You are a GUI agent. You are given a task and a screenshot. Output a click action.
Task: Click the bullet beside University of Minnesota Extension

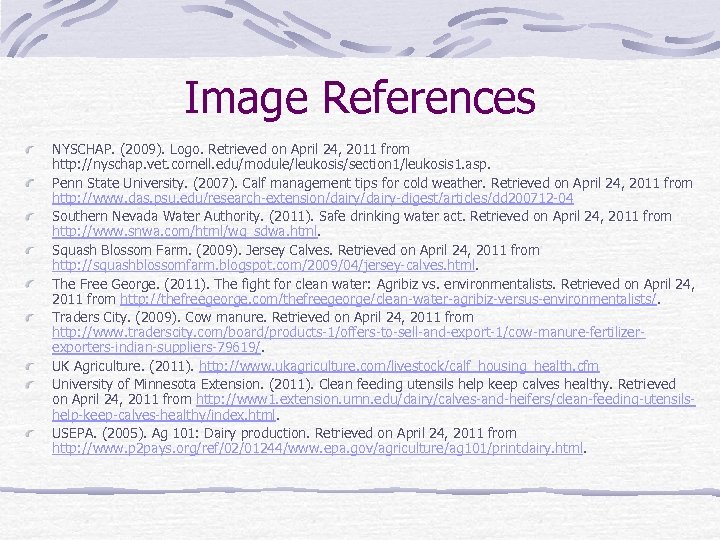pyautogui.click(x=30, y=385)
